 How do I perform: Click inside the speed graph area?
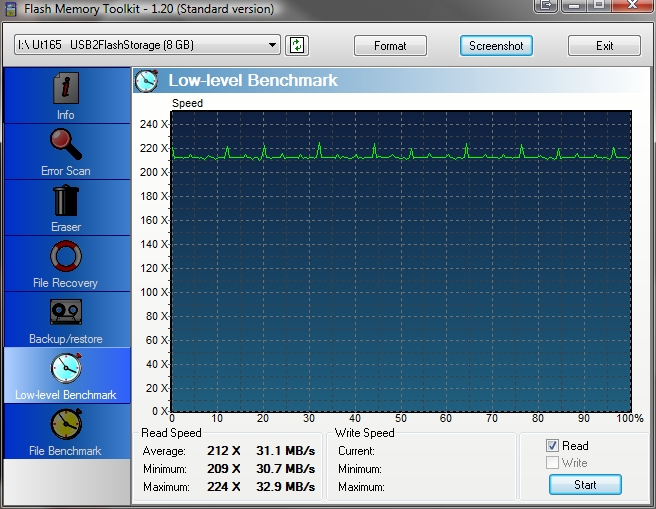coord(400,260)
